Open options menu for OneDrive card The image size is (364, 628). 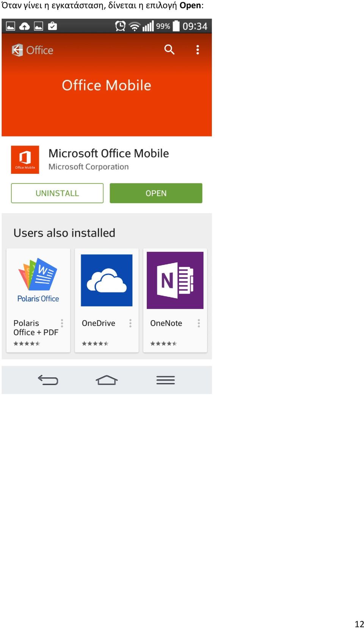click(130, 323)
